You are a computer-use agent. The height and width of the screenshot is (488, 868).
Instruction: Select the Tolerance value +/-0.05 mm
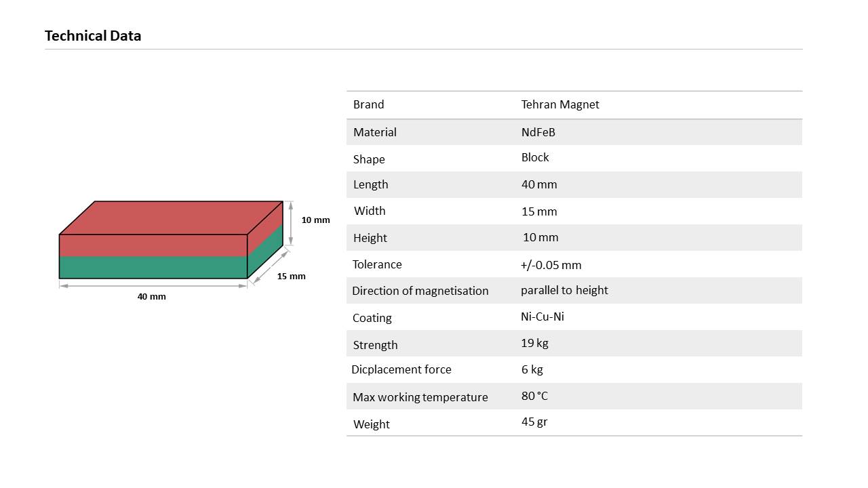click(551, 265)
